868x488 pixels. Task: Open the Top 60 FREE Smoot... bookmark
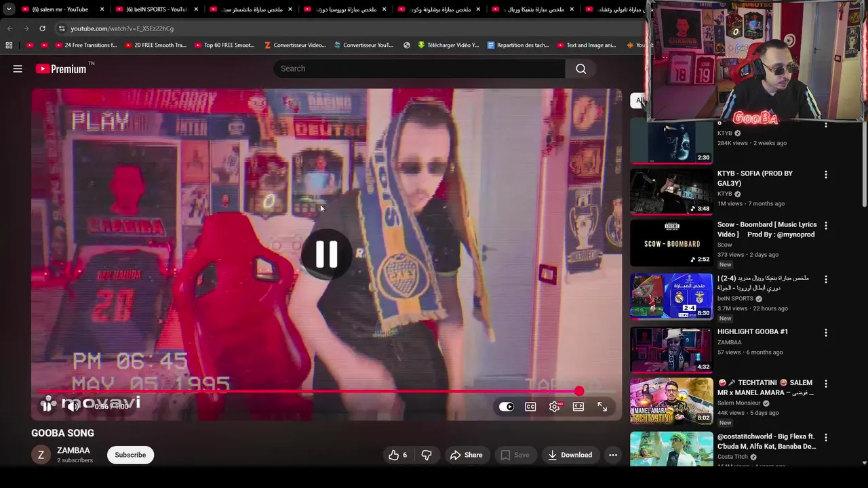click(224, 45)
